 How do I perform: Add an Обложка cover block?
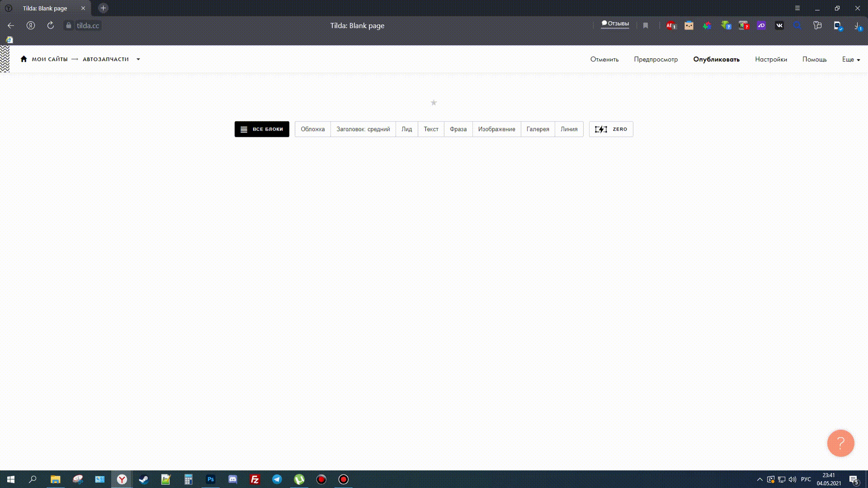coord(312,129)
